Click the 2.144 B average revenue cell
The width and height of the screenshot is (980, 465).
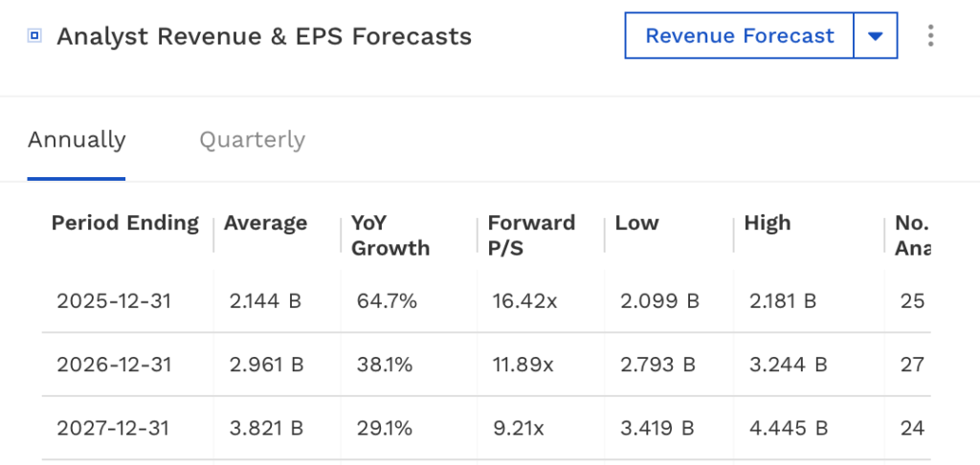click(x=265, y=301)
